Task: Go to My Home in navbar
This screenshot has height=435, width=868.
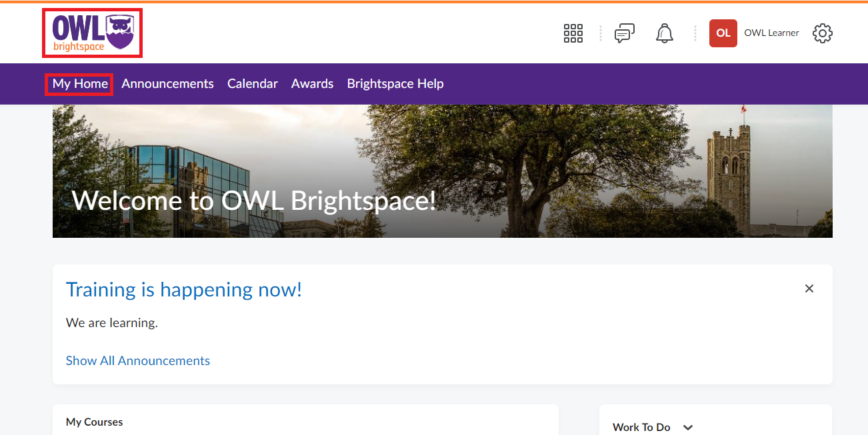Action: point(79,84)
